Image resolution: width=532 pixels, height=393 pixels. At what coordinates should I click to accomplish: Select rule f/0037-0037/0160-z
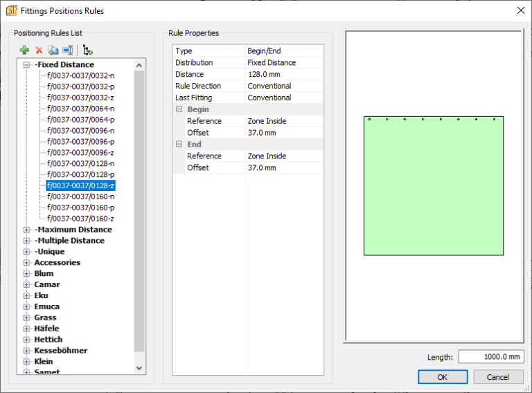point(80,219)
